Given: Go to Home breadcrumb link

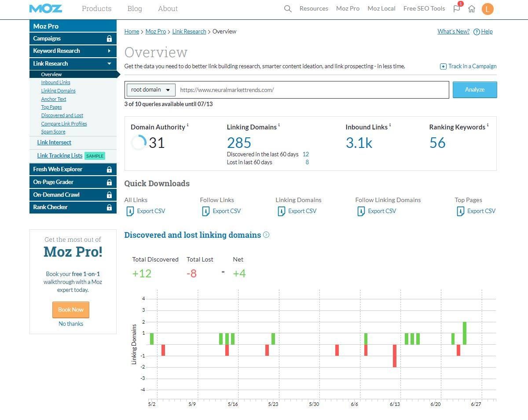Looking at the screenshot, I should tap(132, 32).
